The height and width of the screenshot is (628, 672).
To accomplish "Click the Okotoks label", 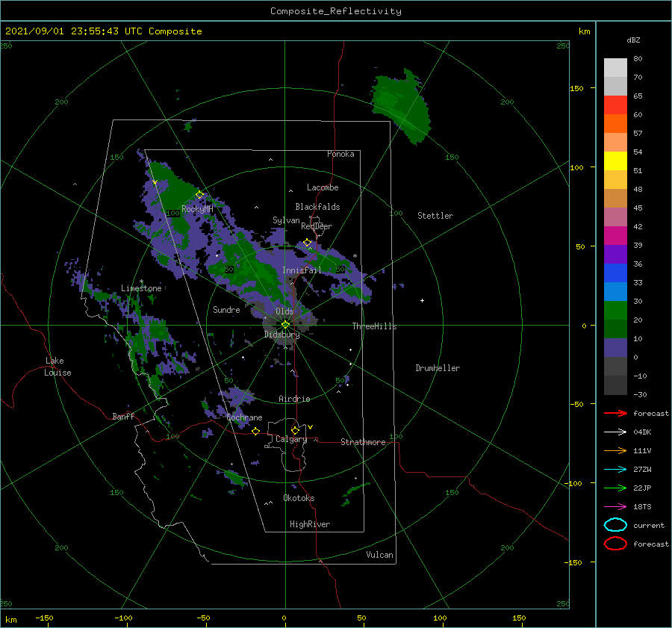I will (299, 498).
